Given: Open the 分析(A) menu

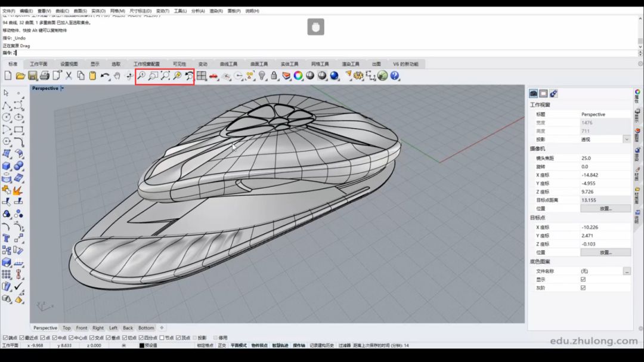Looking at the screenshot, I should pyautogui.click(x=198, y=11).
